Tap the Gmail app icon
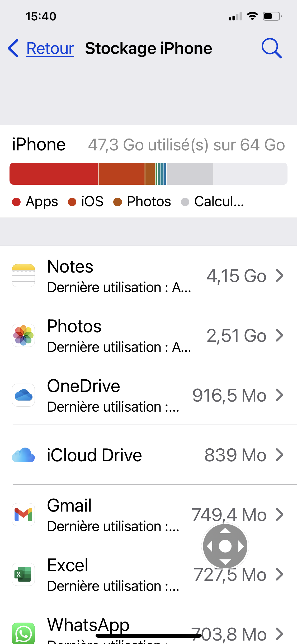 click(23, 514)
